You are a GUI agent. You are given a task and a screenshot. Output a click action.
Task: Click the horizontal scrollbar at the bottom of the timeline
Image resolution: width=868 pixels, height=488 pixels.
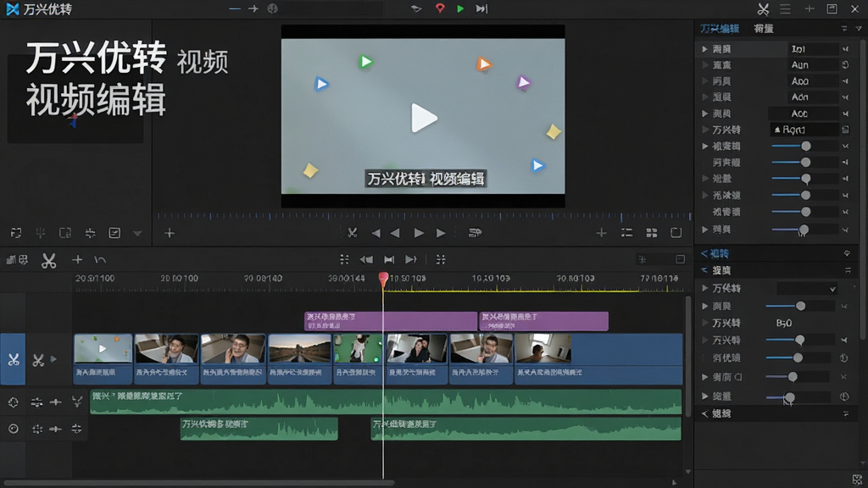tap(199, 483)
